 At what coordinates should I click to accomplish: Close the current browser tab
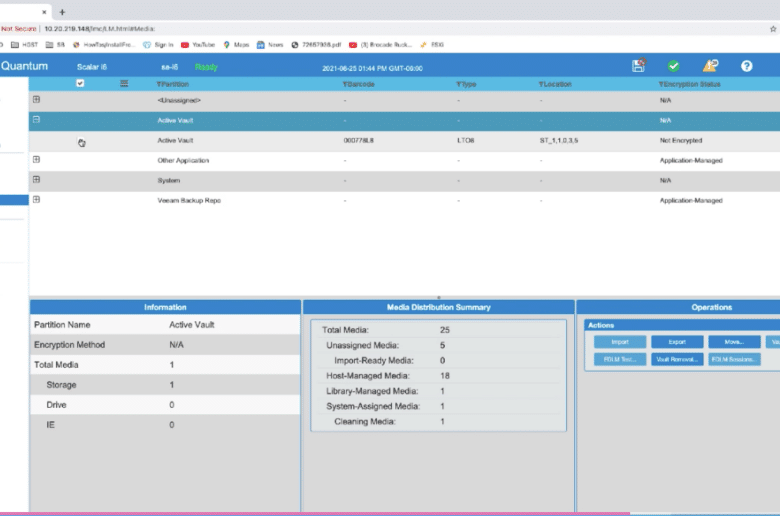coord(44,12)
